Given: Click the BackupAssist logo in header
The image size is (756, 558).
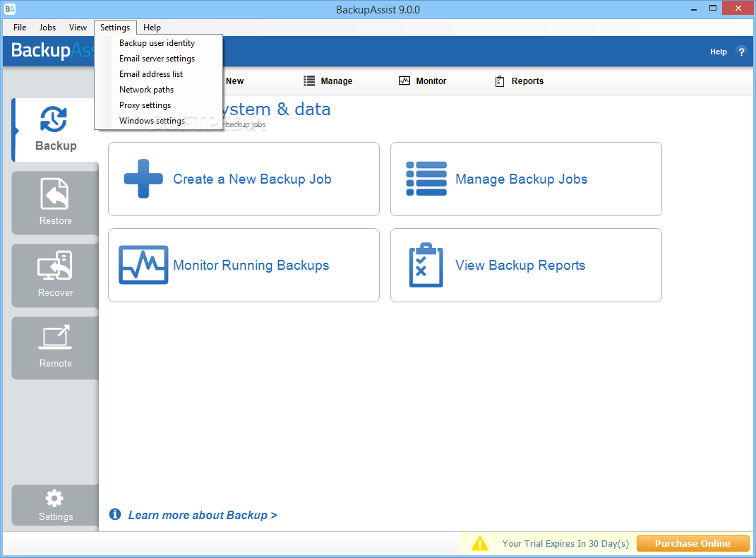Looking at the screenshot, I should pyautogui.click(x=52, y=50).
